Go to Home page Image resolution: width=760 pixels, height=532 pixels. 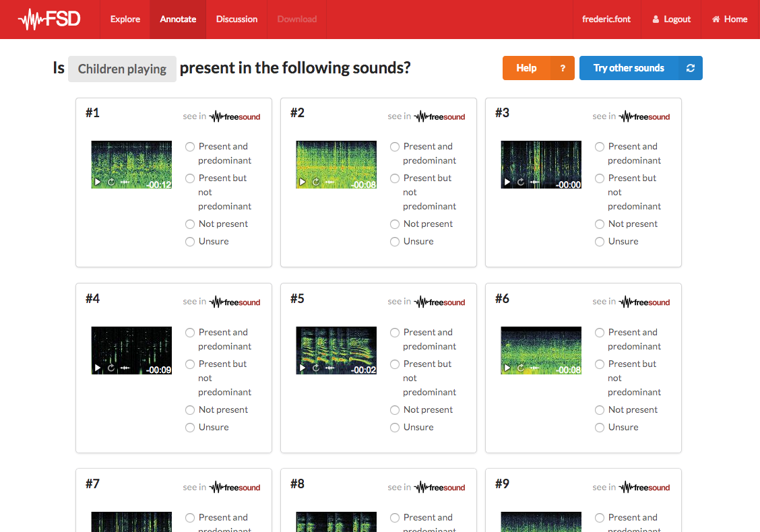[x=730, y=20]
